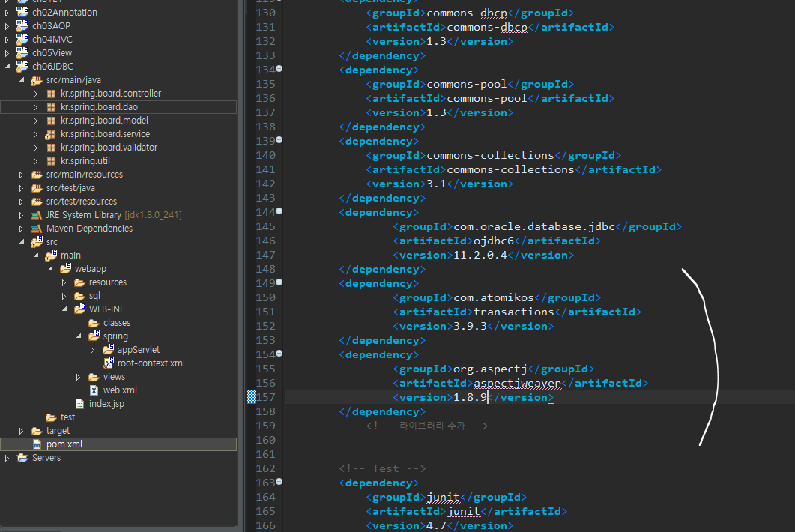Click the commons-collections groupId text
Image resolution: width=795 pixels, height=532 pixels.
click(490, 155)
